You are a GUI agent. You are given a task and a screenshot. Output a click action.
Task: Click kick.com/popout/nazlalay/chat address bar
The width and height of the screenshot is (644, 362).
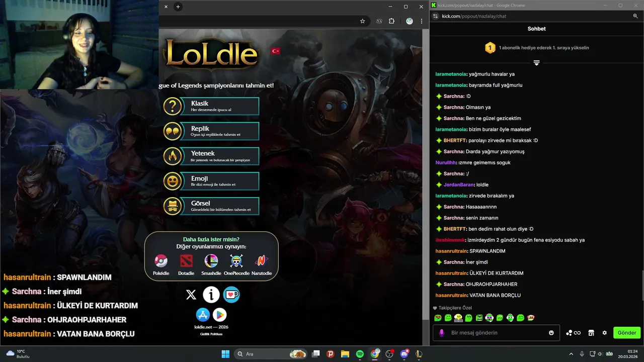pyautogui.click(x=474, y=16)
